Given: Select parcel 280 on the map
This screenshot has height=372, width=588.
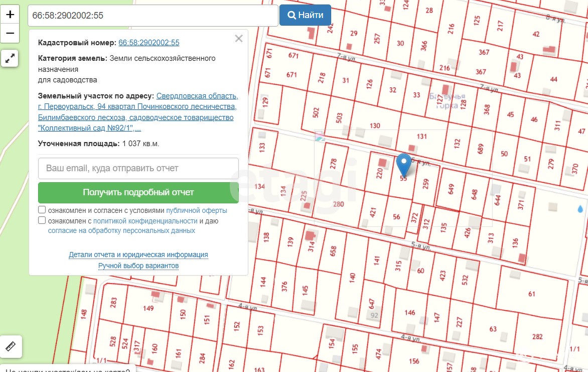Looking at the screenshot, I should 338,204.
